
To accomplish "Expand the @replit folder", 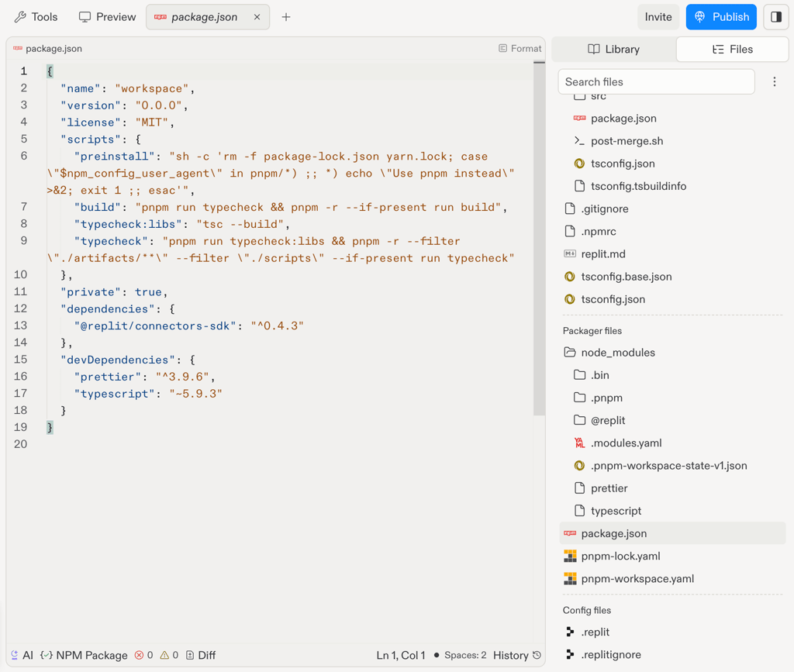I will (608, 421).
